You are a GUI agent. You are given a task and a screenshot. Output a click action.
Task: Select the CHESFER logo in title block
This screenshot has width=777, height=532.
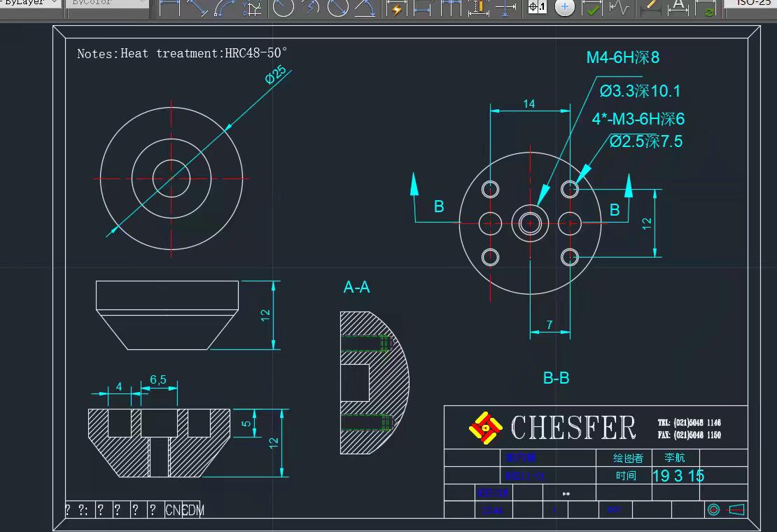[x=552, y=427]
